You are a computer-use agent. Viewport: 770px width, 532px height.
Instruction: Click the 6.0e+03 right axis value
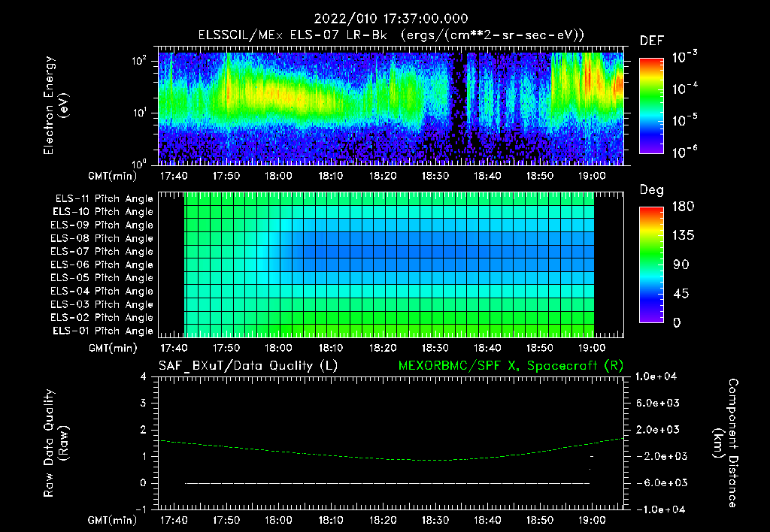pos(657,403)
